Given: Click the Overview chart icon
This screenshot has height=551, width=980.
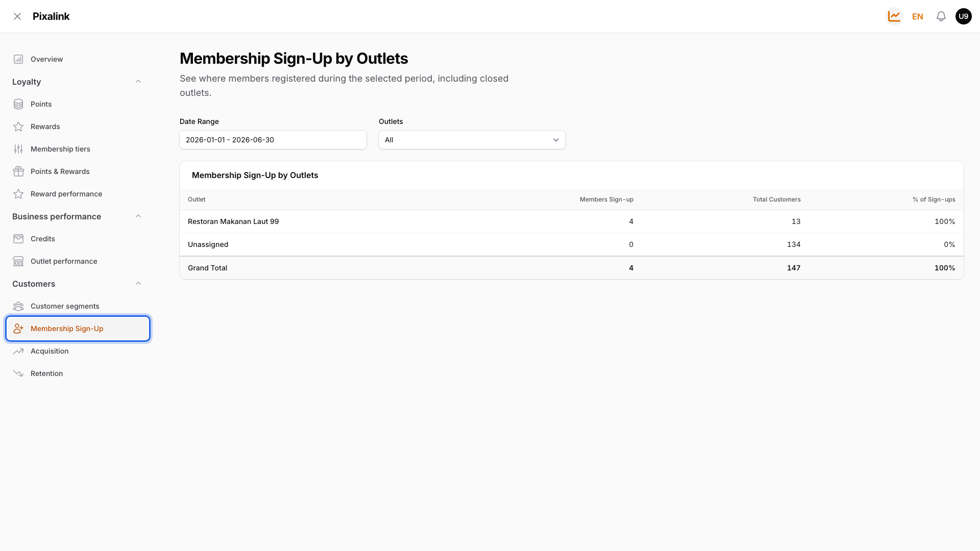Looking at the screenshot, I should [18, 59].
